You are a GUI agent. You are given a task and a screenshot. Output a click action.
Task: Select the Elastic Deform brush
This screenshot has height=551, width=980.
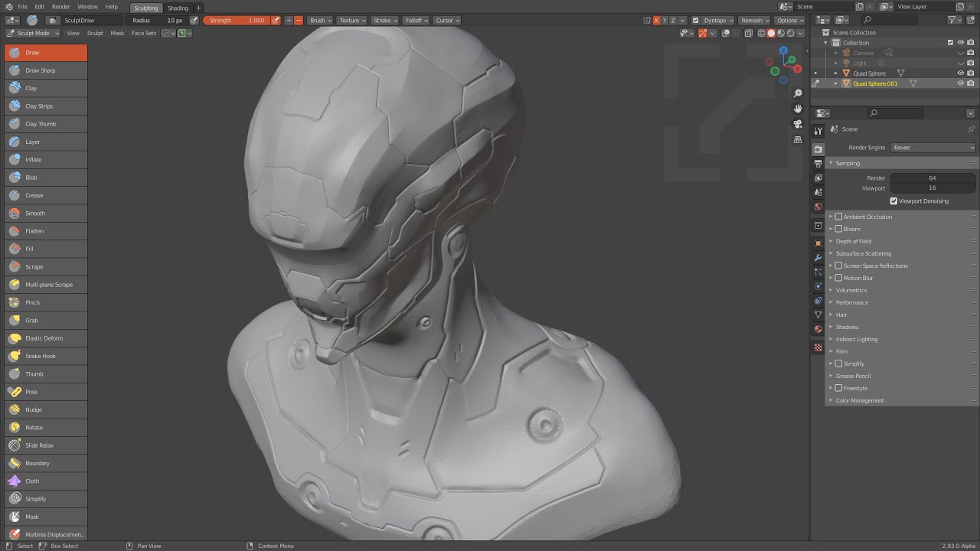coord(45,338)
